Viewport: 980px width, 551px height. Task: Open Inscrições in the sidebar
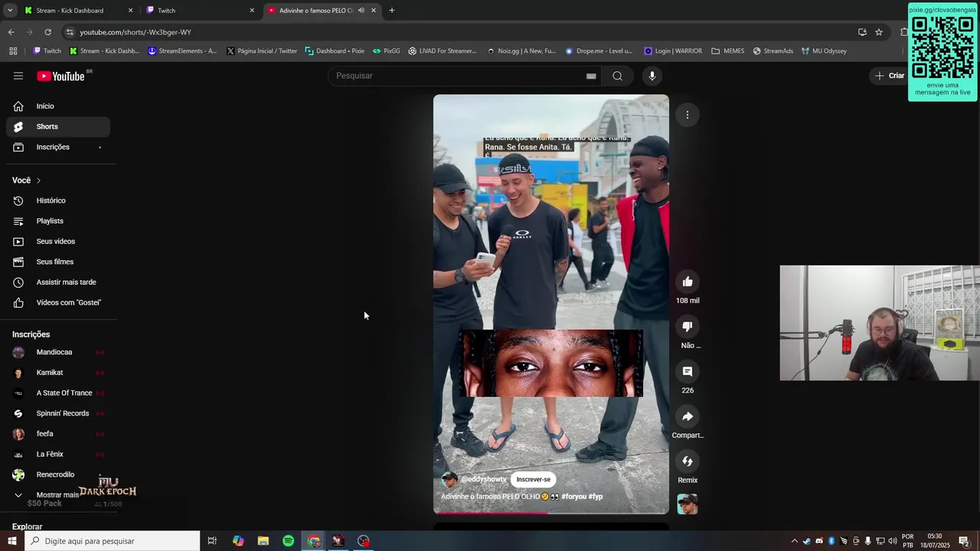58,147
